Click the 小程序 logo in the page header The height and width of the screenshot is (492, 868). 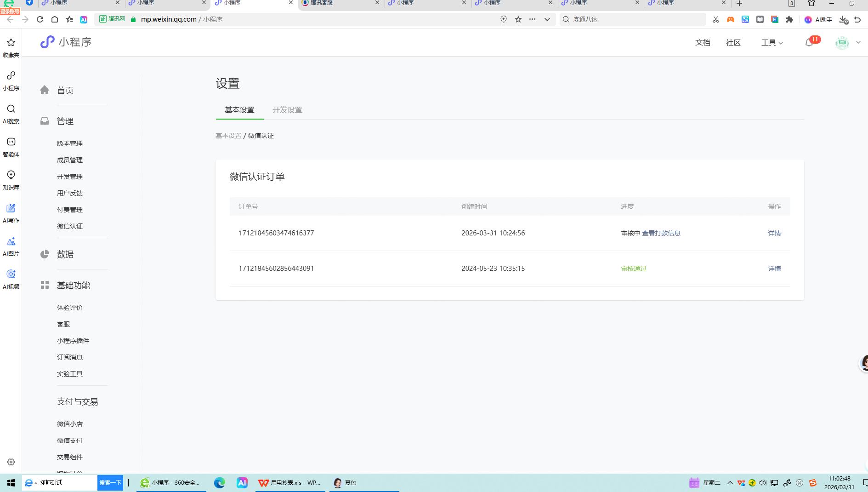point(66,42)
